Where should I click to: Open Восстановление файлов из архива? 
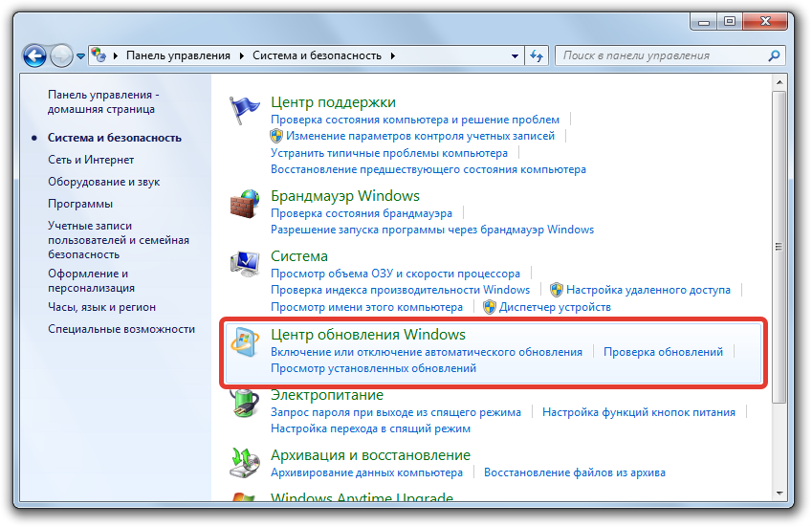[x=575, y=472]
